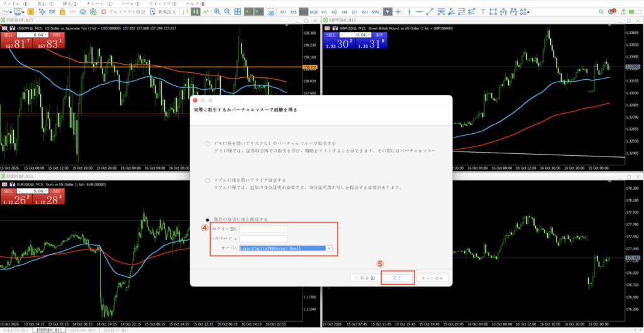This screenshot has width=644, height=333.
Task: Select the text label T tool
Action: 483,12
